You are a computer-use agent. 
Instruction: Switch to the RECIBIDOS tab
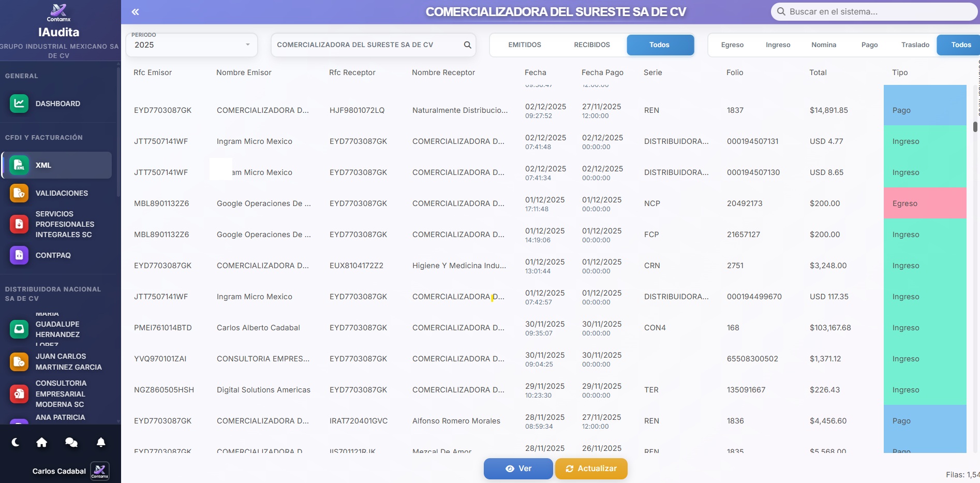591,45
